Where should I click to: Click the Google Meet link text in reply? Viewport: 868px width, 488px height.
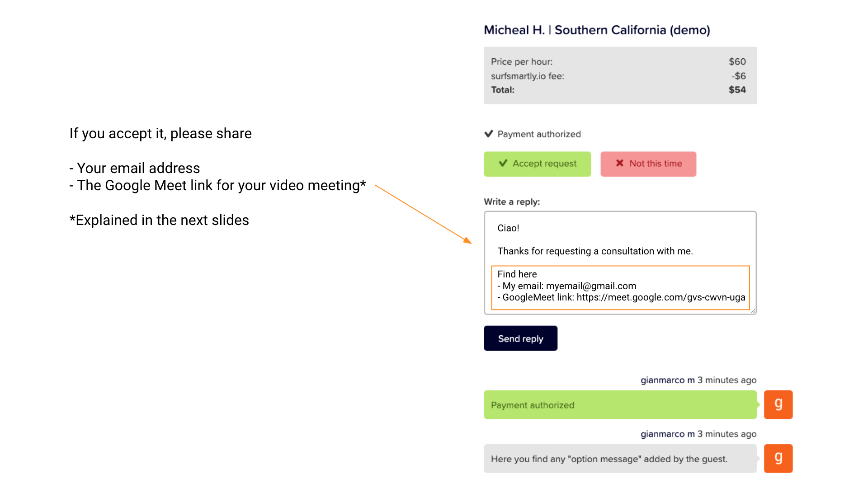[660, 297]
